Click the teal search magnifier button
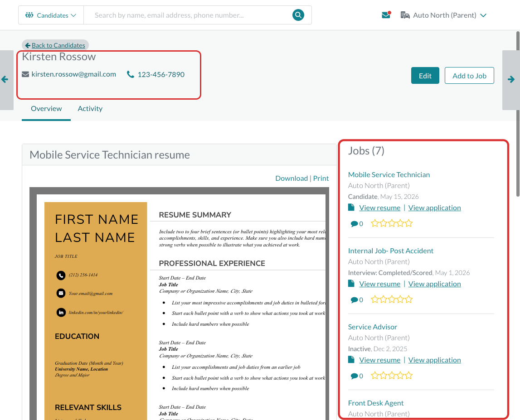 298,15
